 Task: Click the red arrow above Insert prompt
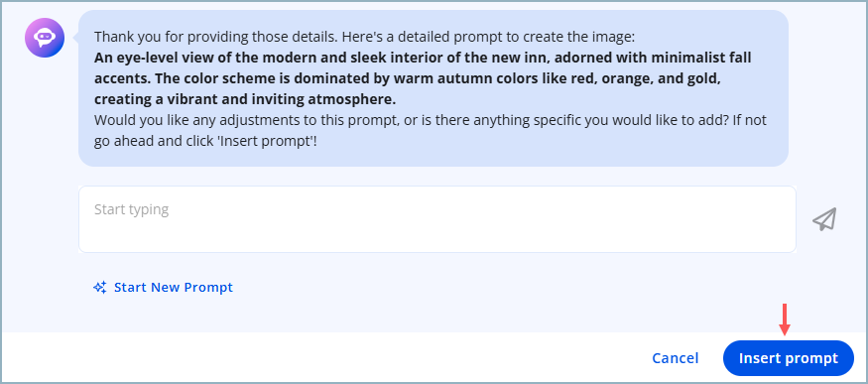pos(784,320)
